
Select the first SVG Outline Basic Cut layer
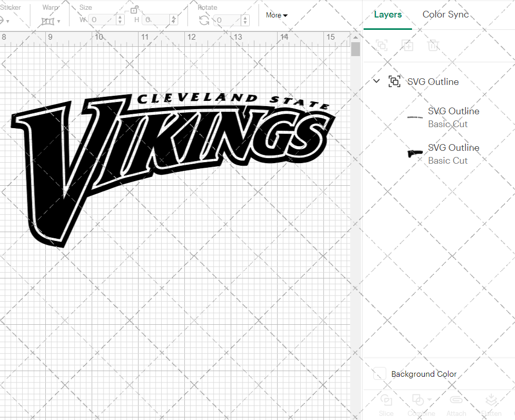454,117
